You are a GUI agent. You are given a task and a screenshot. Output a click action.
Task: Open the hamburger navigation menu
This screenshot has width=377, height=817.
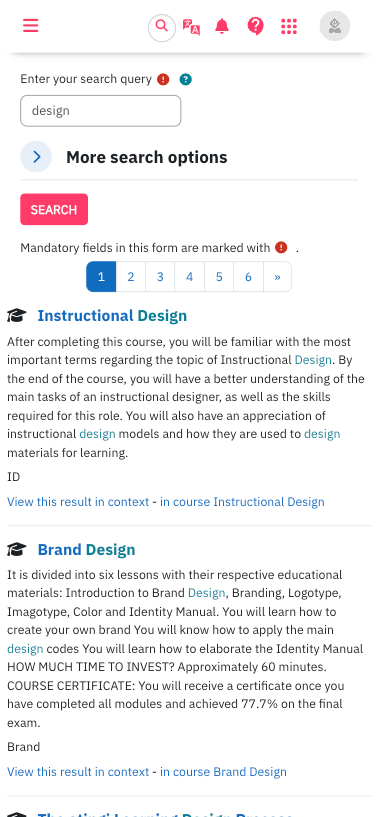pyautogui.click(x=31, y=26)
